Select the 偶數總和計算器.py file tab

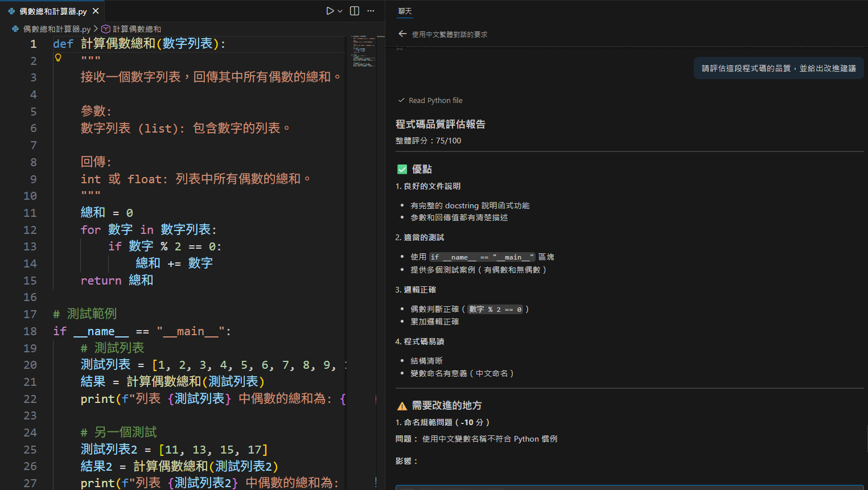click(x=52, y=11)
